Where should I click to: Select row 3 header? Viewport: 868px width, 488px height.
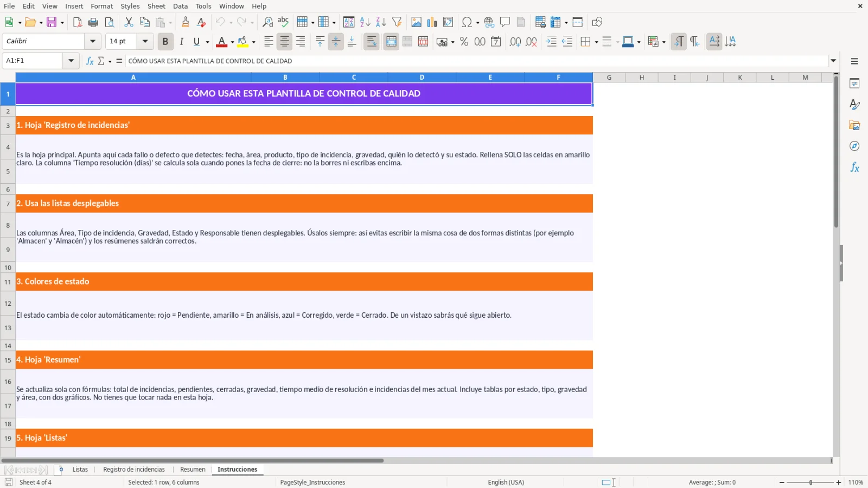pyautogui.click(x=8, y=125)
